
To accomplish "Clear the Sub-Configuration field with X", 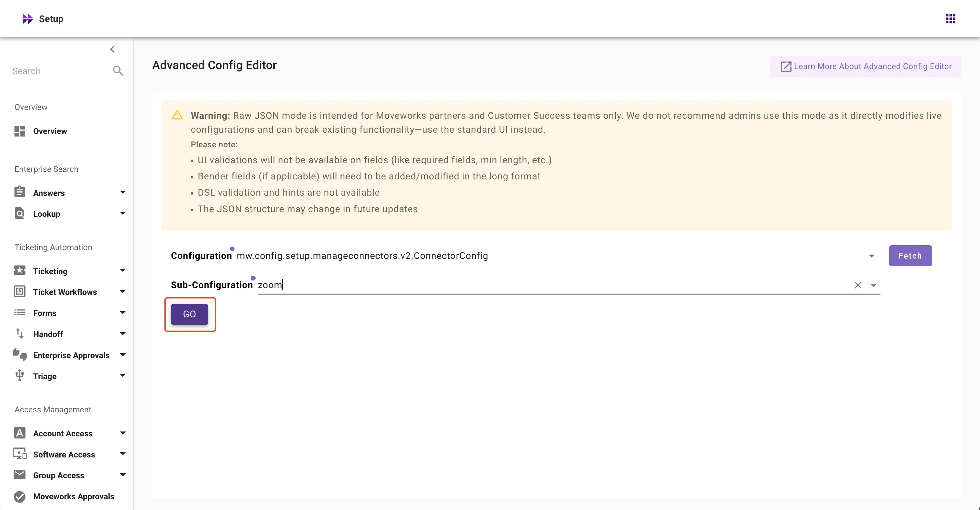I will pyautogui.click(x=858, y=285).
